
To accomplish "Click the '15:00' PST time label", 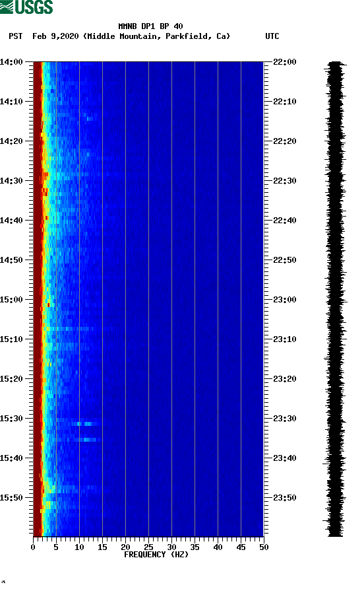I will [x=11, y=300].
